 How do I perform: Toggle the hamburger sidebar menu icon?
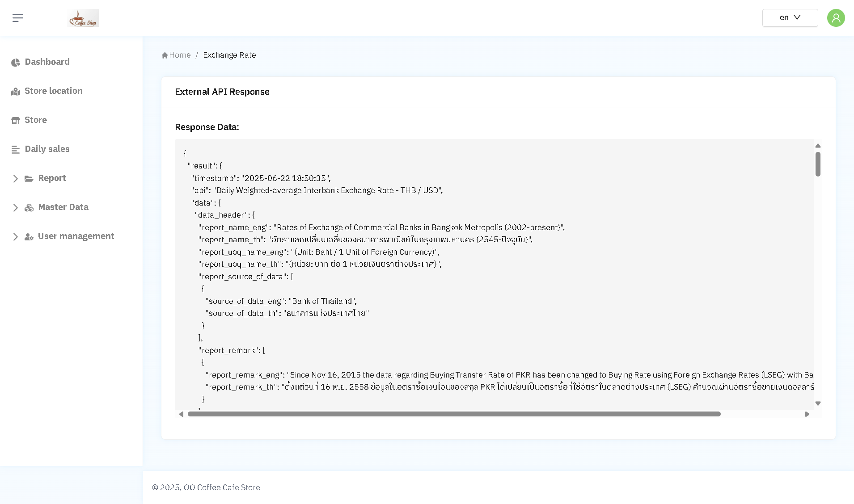click(x=18, y=18)
